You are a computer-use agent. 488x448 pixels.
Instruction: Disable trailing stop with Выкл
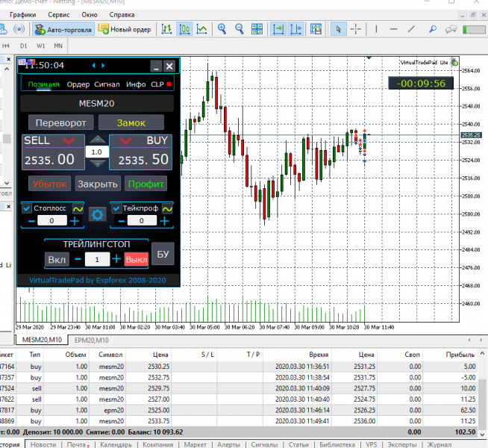point(136,259)
